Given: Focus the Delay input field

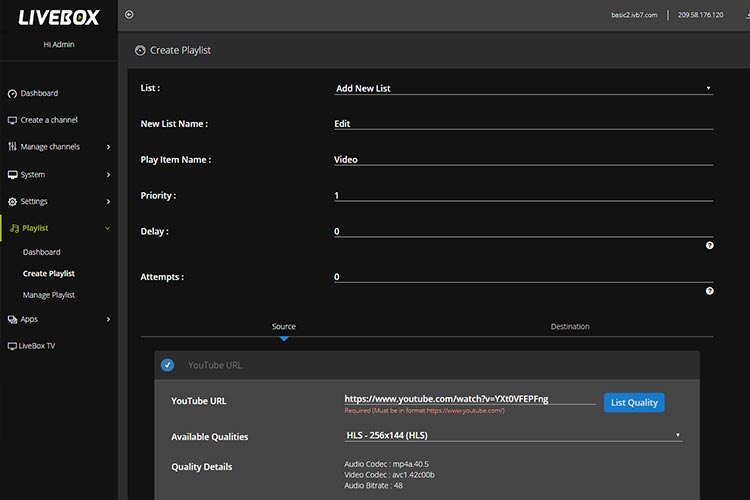Looking at the screenshot, I should pos(523,231).
